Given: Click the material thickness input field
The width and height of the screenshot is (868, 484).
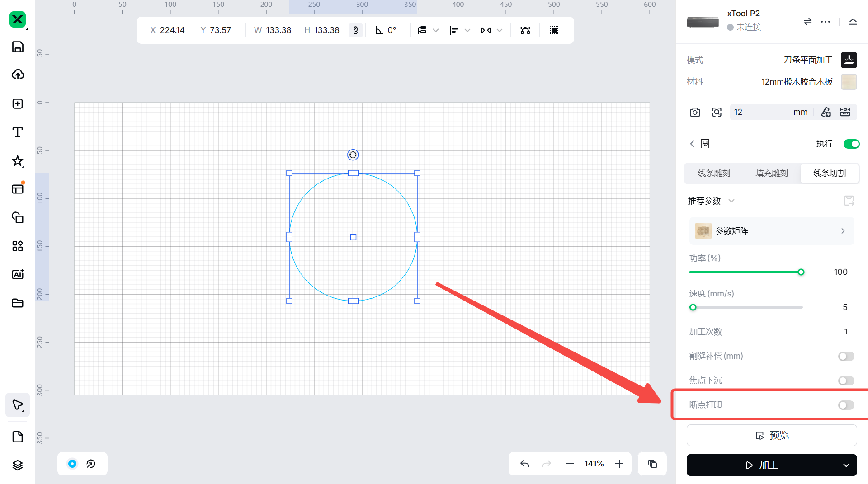Looking at the screenshot, I should tap(762, 112).
